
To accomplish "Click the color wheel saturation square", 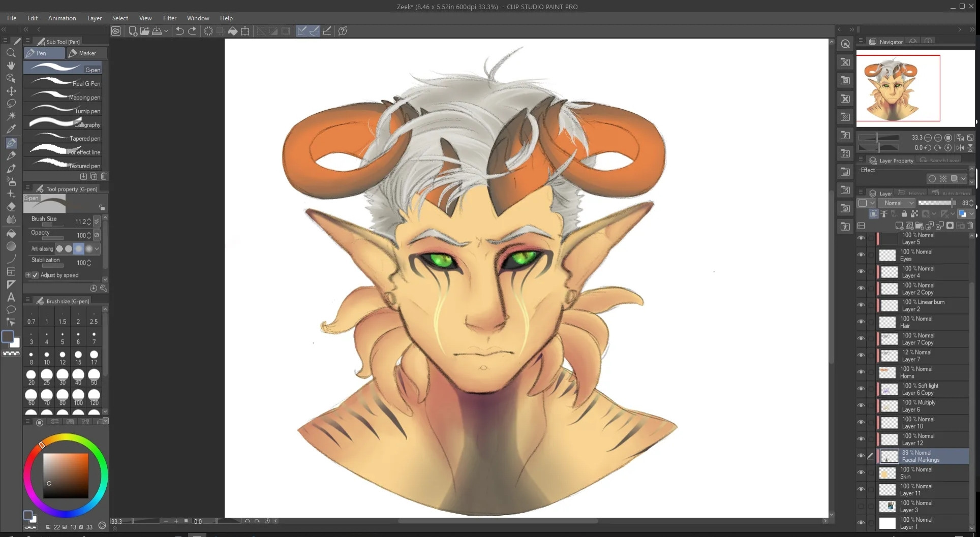I will click(66, 476).
